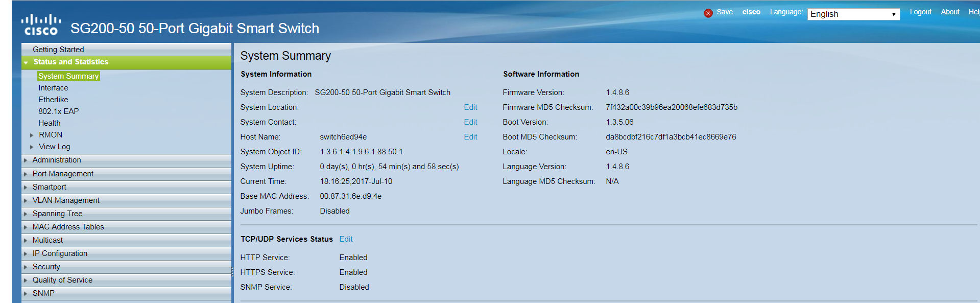Open the Port Management menu
This screenshot has width=980, height=303.
[x=63, y=174]
